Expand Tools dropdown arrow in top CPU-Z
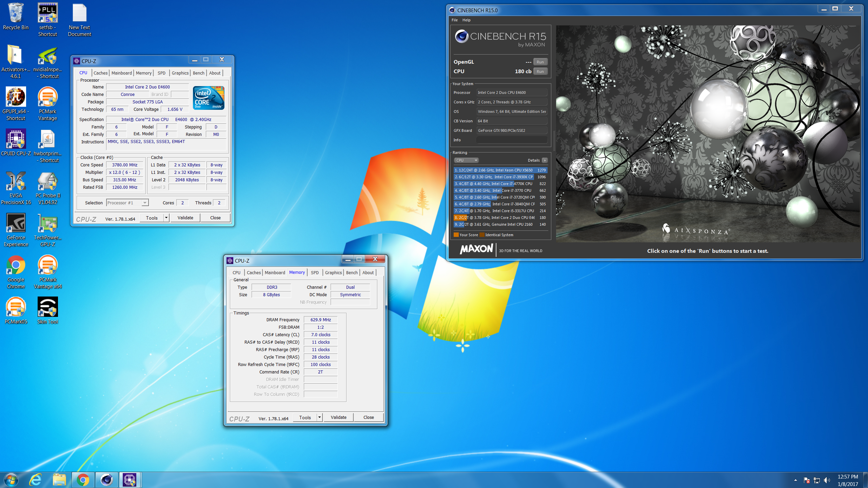Screen dimensions: 868x488 tap(166, 218)
